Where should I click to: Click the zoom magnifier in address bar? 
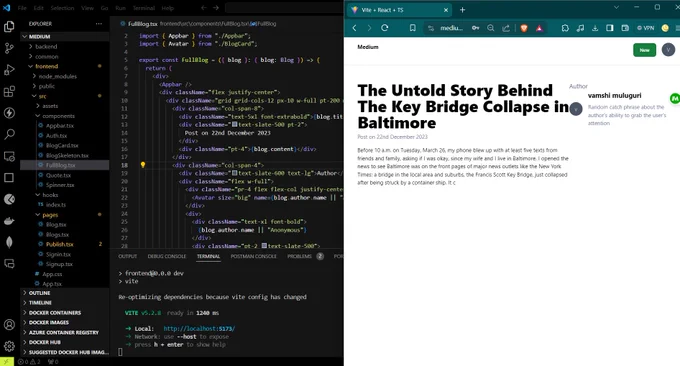click(490, 28)
